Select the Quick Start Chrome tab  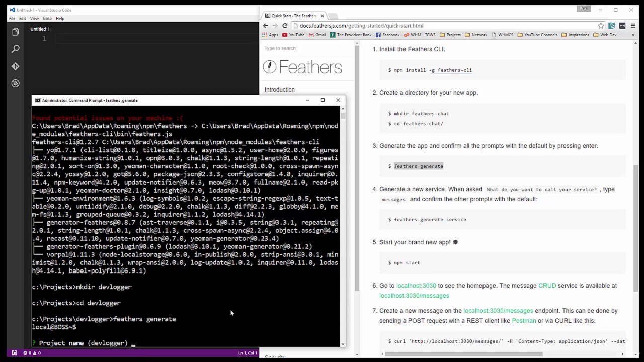294,16
